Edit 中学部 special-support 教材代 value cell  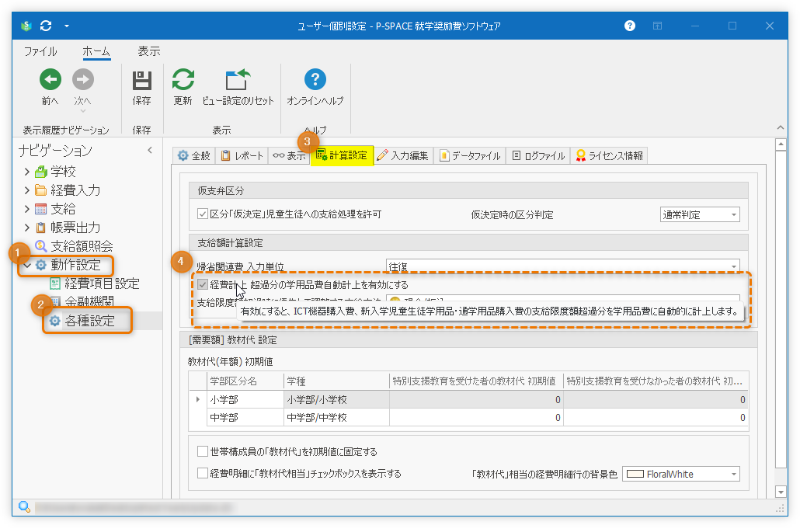tap(477, 417)
